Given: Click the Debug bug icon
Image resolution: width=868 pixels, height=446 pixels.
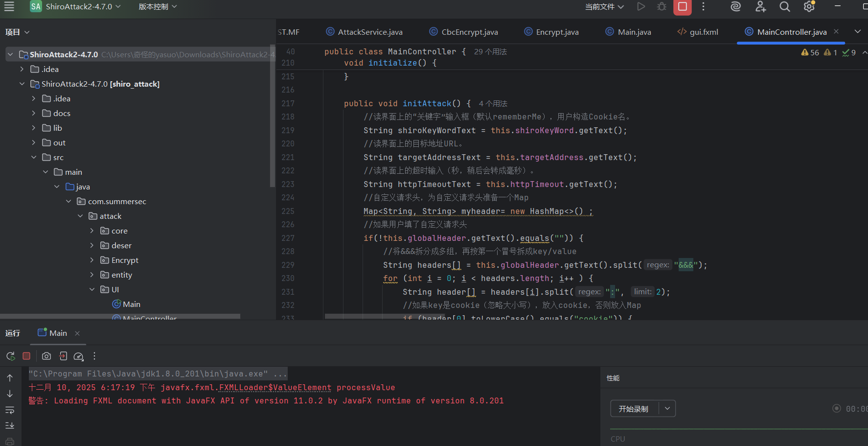Looking at the screenshot, I should pos(662,6).
